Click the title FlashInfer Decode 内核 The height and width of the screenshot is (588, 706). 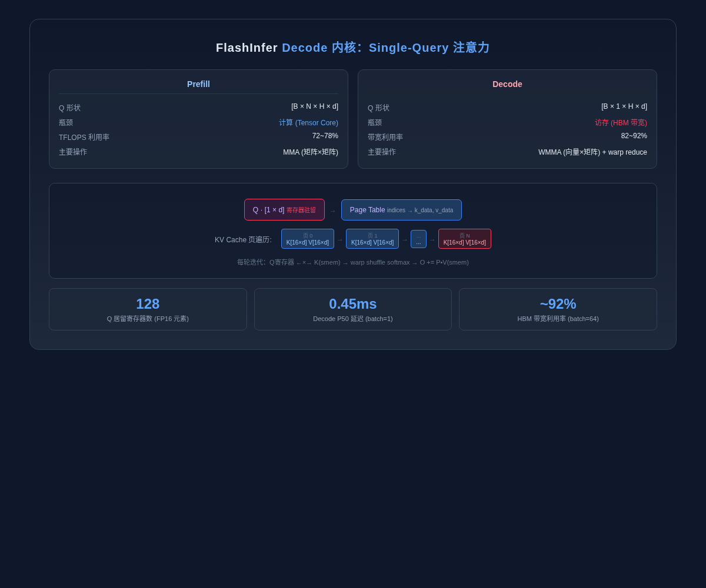coord(353,48)
